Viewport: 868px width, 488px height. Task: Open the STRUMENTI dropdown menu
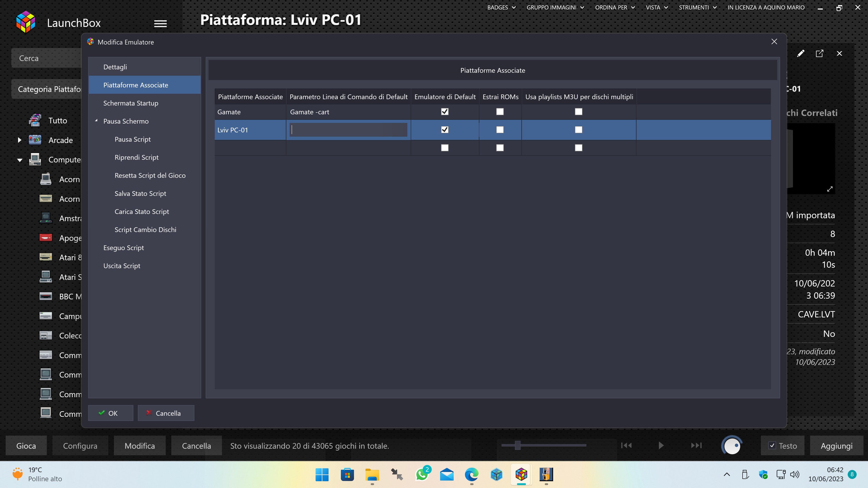[x=698, y=7]
